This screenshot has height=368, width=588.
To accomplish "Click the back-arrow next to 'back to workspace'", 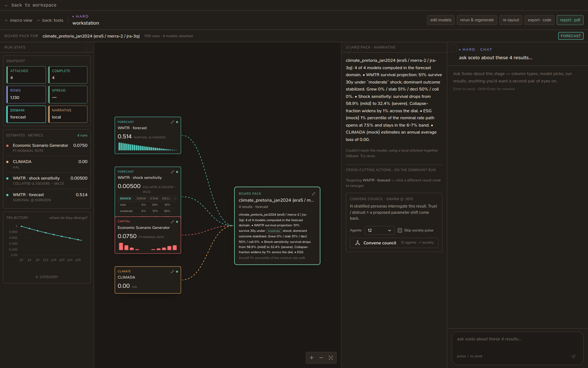I will pos(6,5).
